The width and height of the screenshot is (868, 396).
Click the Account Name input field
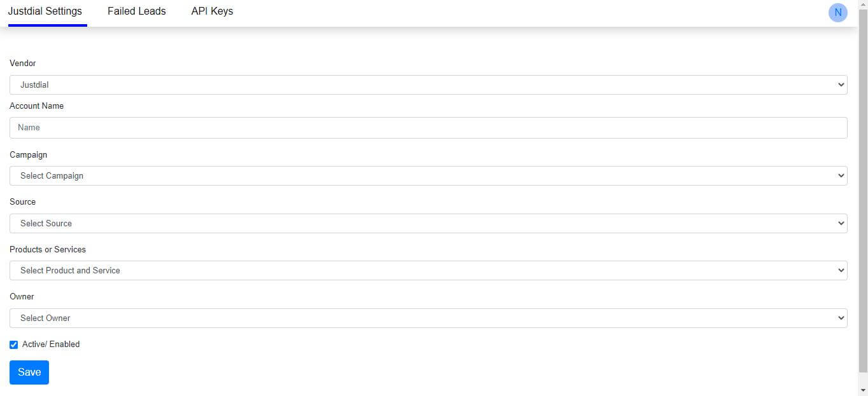point(428,127)
